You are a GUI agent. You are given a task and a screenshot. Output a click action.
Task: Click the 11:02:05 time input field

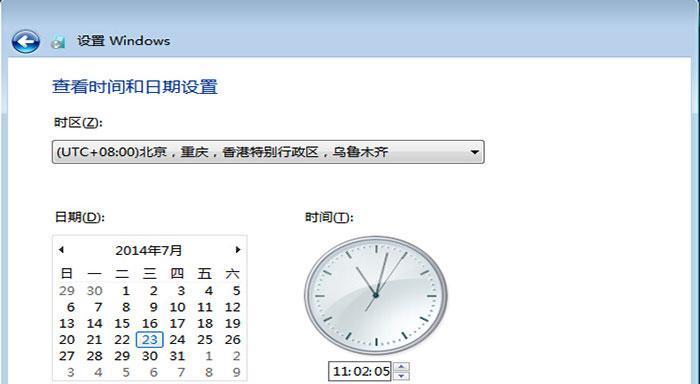coord(360,371)
